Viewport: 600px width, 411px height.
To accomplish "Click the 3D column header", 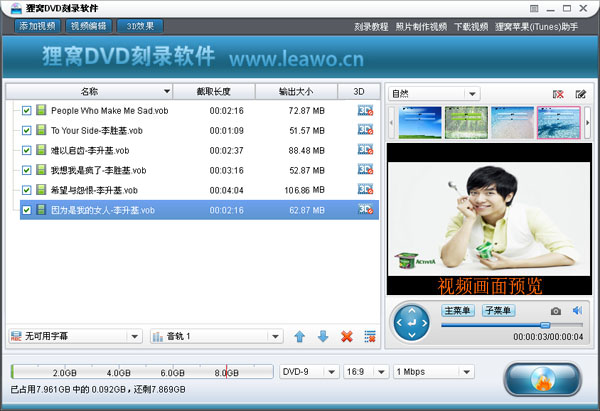I will tap(359, 91).
